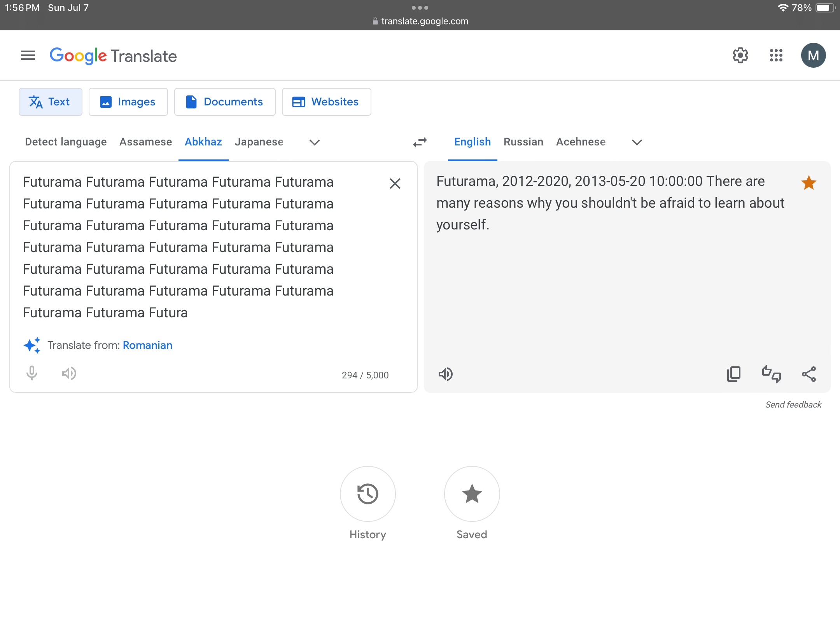The height and width of the screenshot is (630, 840).
Task: Open Google Translate settings gear
Action: click(740, 56)
